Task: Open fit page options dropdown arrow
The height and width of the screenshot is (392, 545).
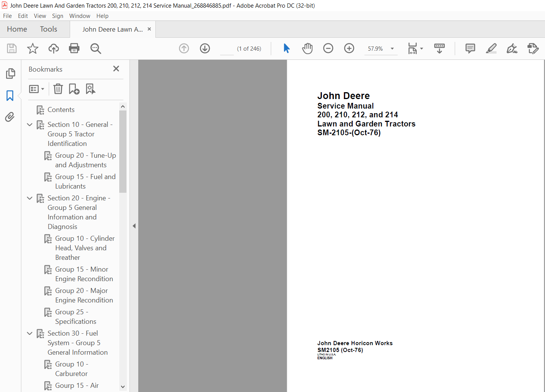Action: (x=422, y=49)
